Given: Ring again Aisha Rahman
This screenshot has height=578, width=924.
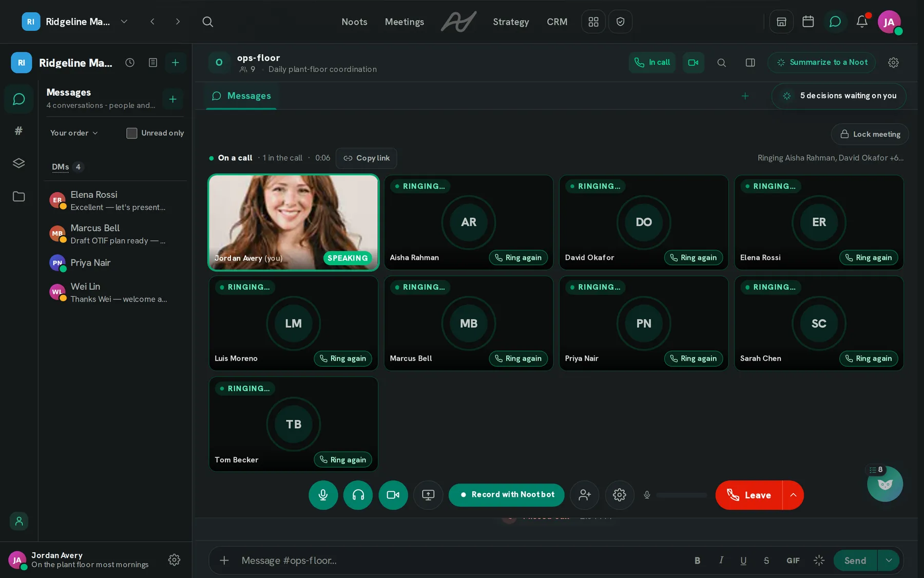Looking at the screenshot, I should (518, 257).
